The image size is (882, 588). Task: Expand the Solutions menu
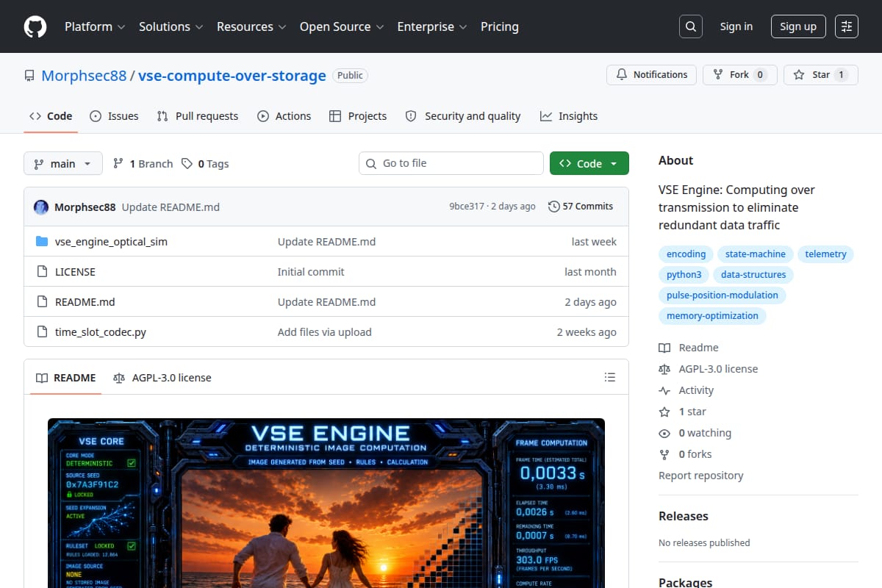pos(171,26)
